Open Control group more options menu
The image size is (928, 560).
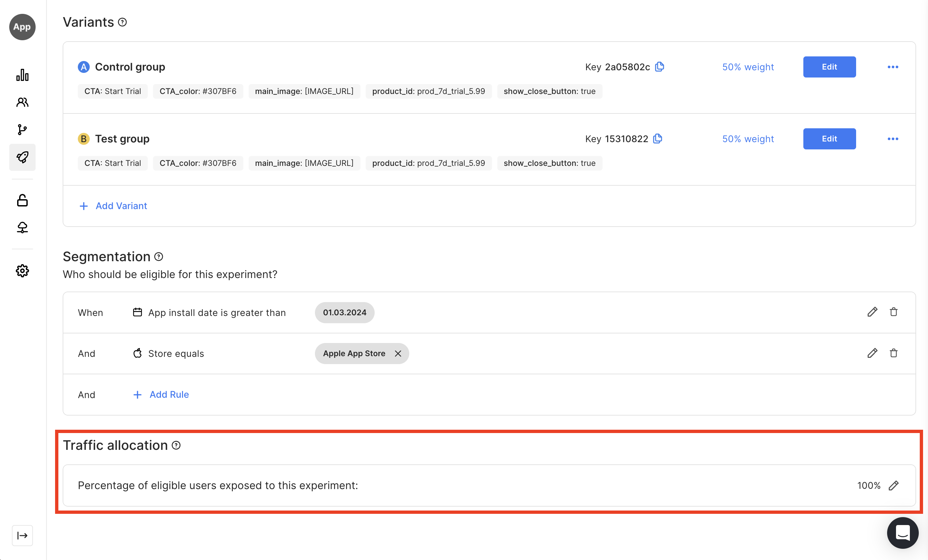893,67
